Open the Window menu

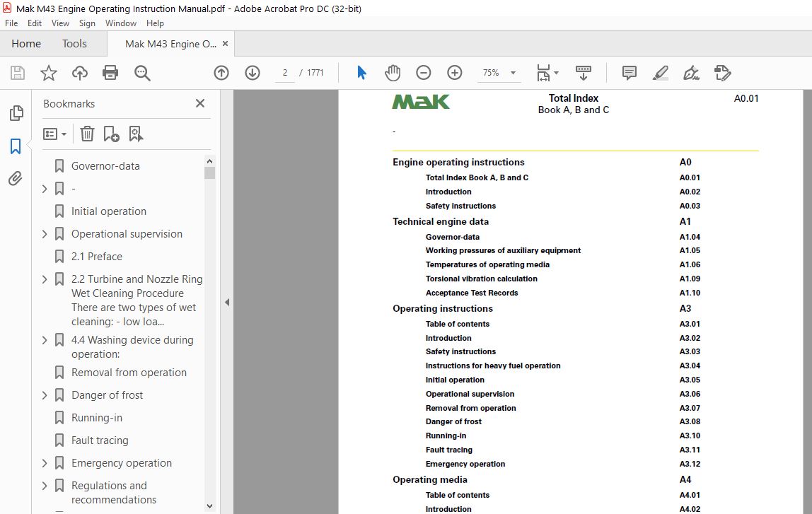pos(121,23)
